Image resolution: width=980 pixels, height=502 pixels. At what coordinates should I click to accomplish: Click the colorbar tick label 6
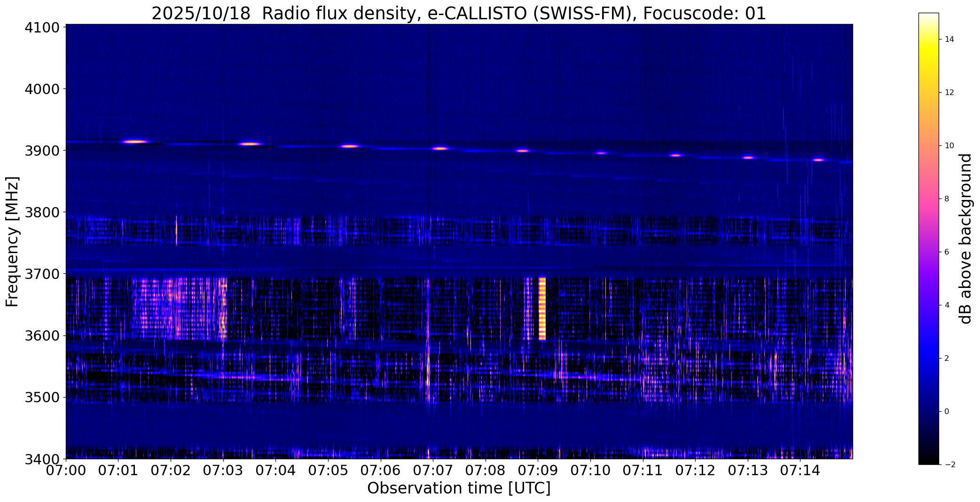coord(947,252)
